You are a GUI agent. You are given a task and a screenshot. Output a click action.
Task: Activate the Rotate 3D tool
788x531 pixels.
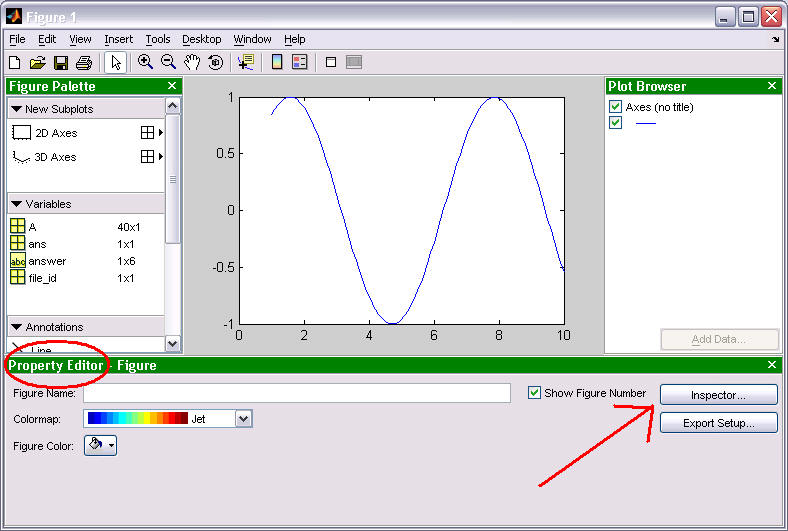click(x=215, y=62)
